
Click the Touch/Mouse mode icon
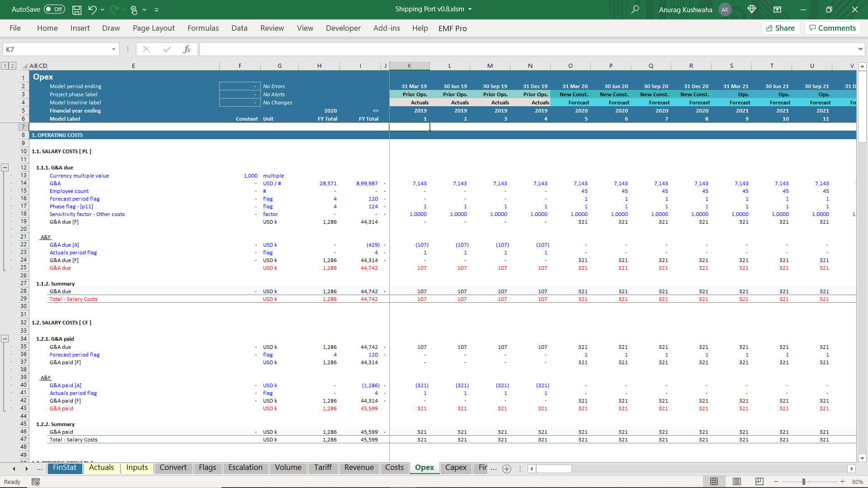pyautogui.click(x=134, y=9)
